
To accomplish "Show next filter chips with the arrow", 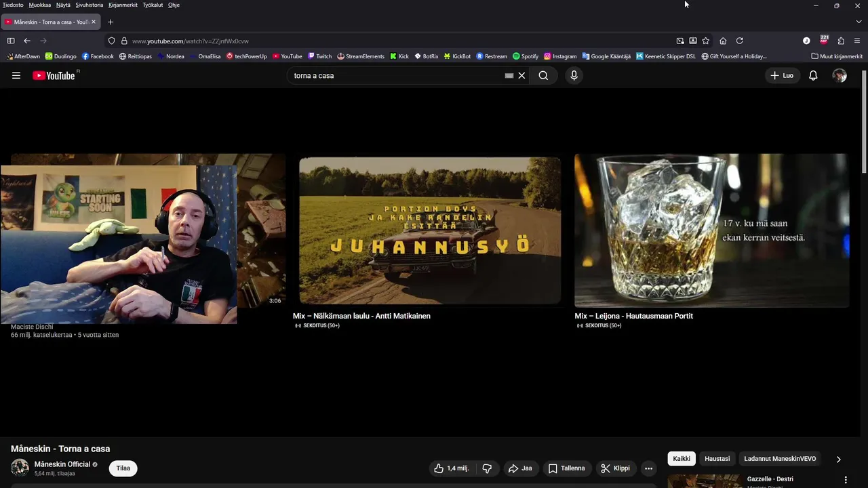I will (838, 459).
